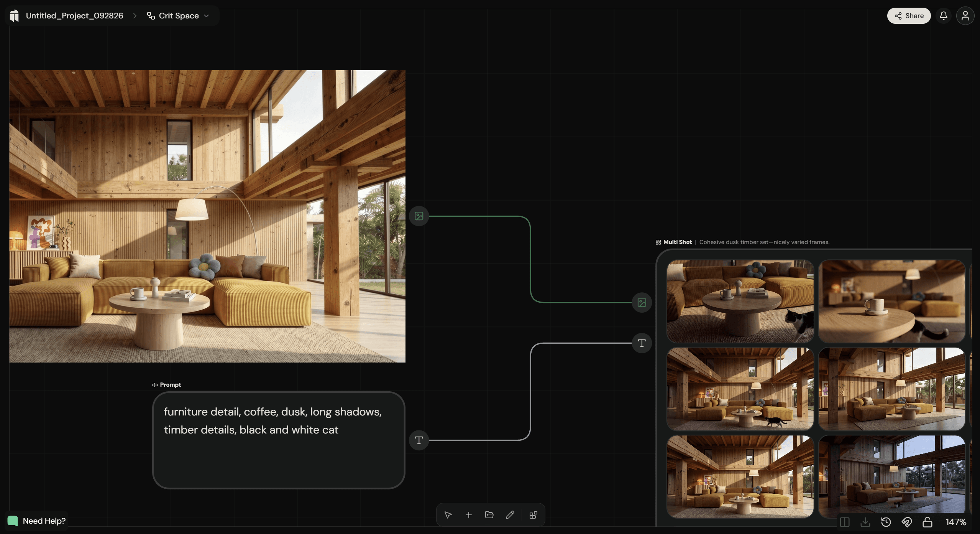Click the Need Help? button
The width and height of the screenshot is (980, 534).
37,521
